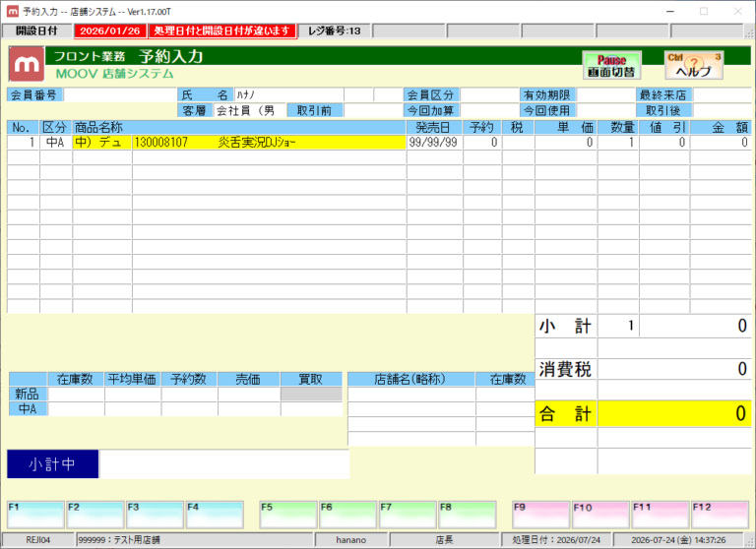Select the 客層 field showing 会社員
Screen dimensions: 756x549
[x=250, y=110]
